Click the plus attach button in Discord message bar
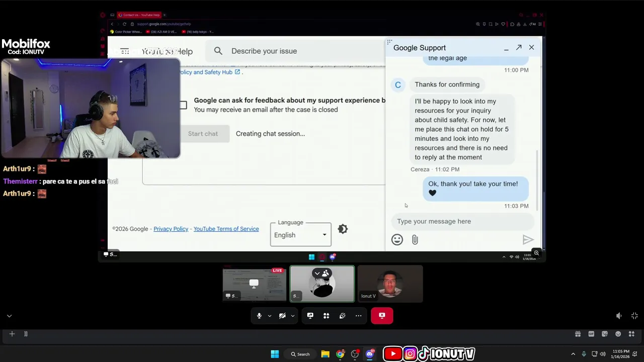This screenshot has height=362, width=644. coord(12,334)
